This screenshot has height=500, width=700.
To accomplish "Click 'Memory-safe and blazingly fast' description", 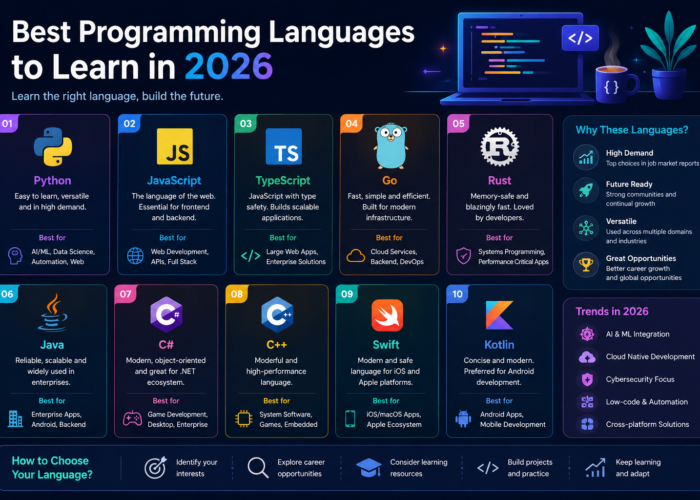I will pos(500,207).
